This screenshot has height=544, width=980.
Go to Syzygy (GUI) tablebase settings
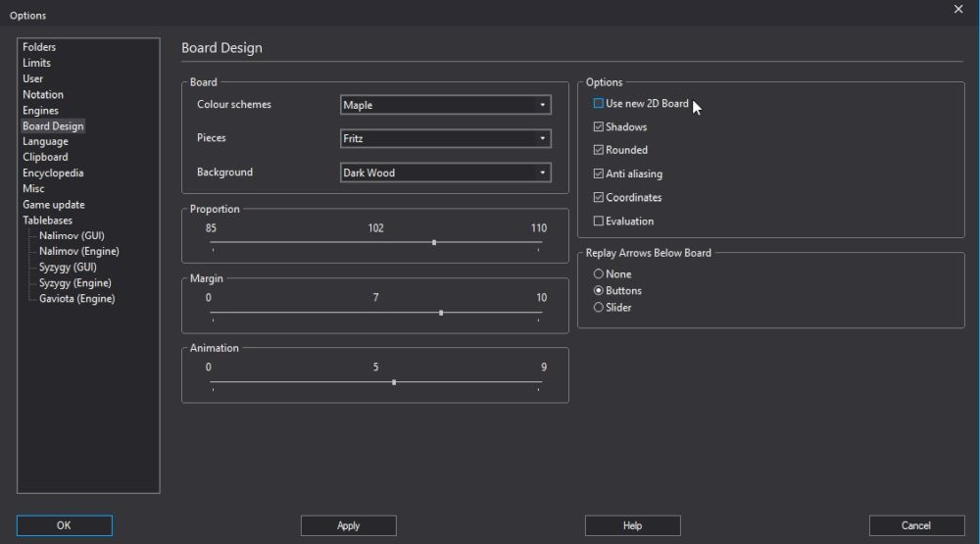[x=68, y=267]
